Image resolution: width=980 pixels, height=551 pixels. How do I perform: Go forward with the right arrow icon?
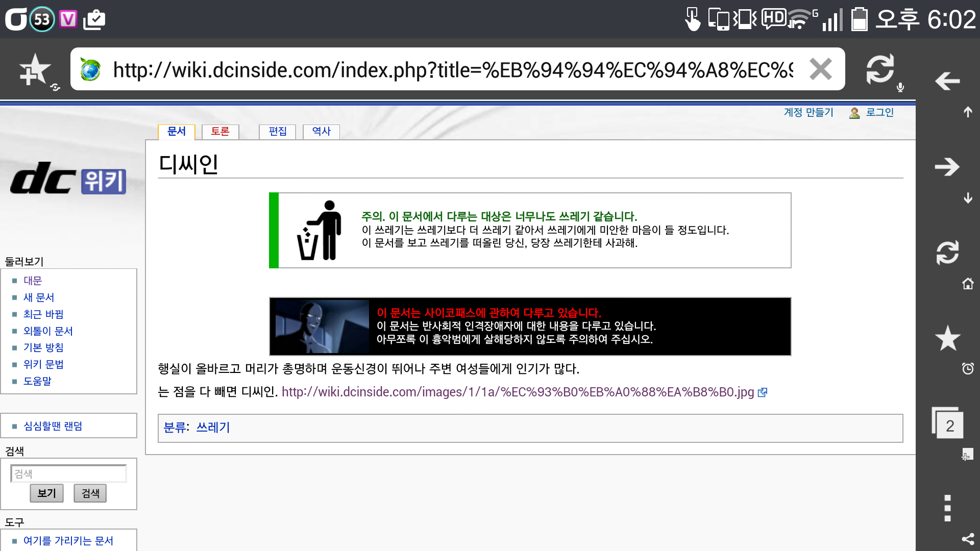click(947, 167)
